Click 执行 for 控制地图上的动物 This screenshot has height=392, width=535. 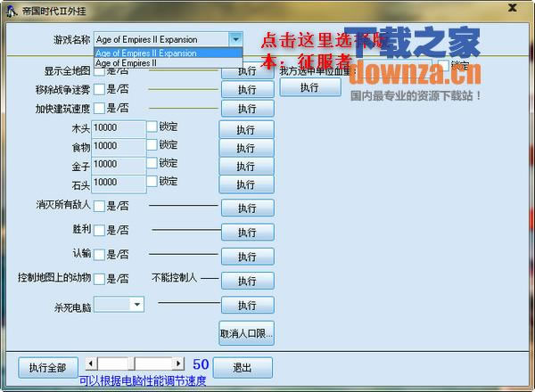tap(247, 281)
